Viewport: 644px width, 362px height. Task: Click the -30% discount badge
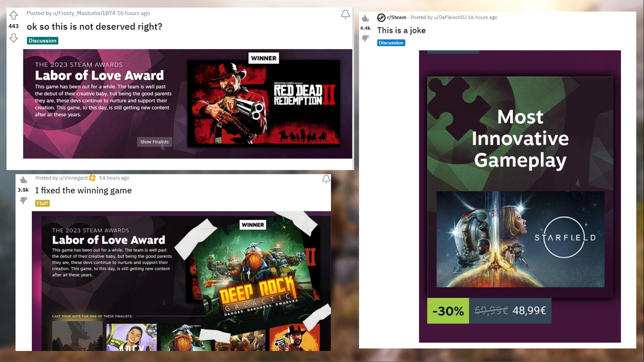pyautogui.click(x=448, y=311)
